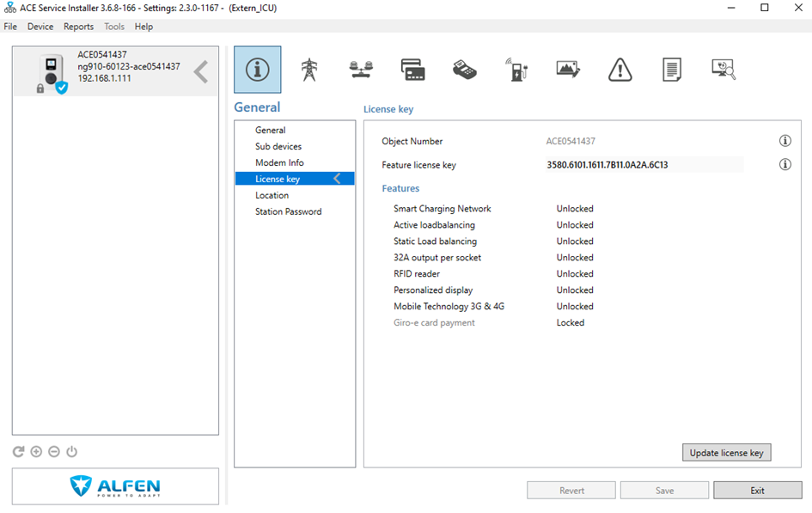The height and width of the screenshot is (513, 812).
Task: Click the device IP address 192.168.1.111
Action: pos(104,78)
